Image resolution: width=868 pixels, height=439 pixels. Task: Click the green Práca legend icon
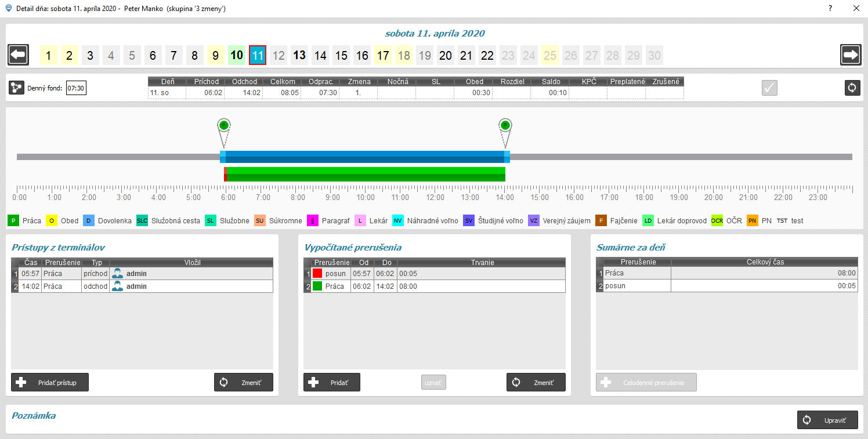tap(13, 220)
